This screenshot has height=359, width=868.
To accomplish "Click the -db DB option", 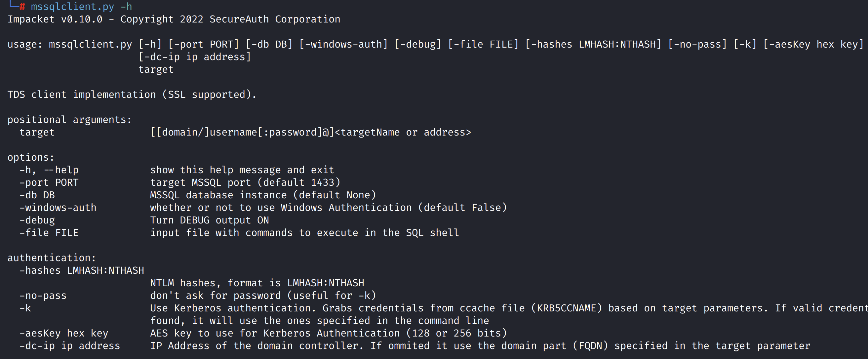I will tap(37, 195).
